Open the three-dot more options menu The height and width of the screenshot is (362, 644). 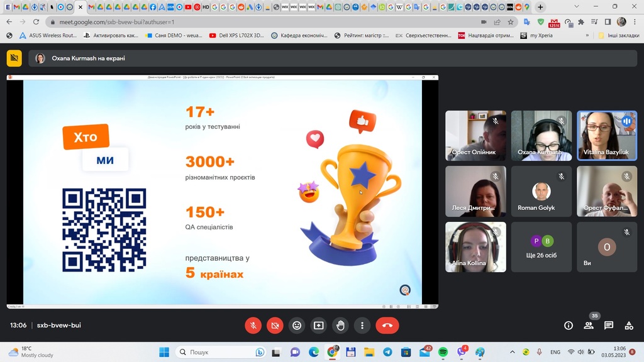pos(362,325)
